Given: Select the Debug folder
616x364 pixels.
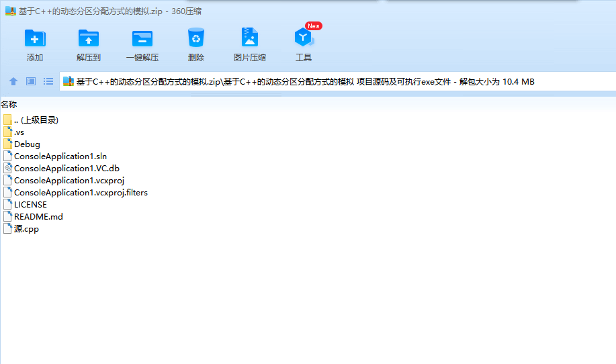Looking at the screenshot, I should [x=21, y=144].
